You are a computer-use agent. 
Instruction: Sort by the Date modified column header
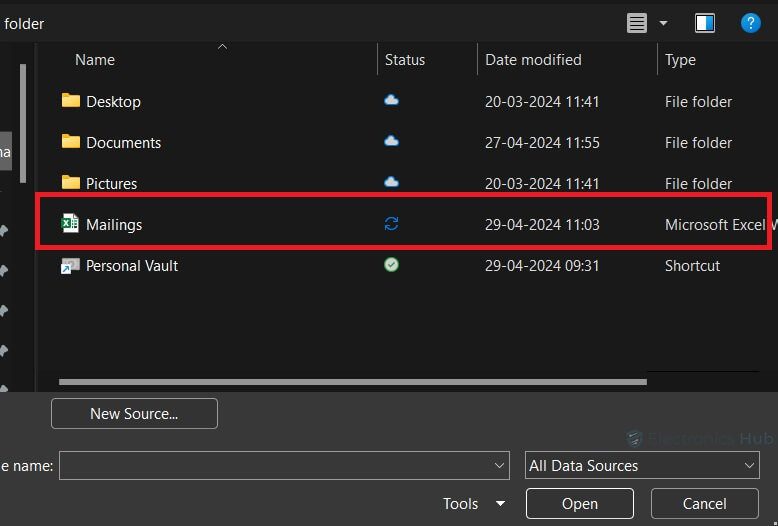pyautogui.click(x=533, y=60)
